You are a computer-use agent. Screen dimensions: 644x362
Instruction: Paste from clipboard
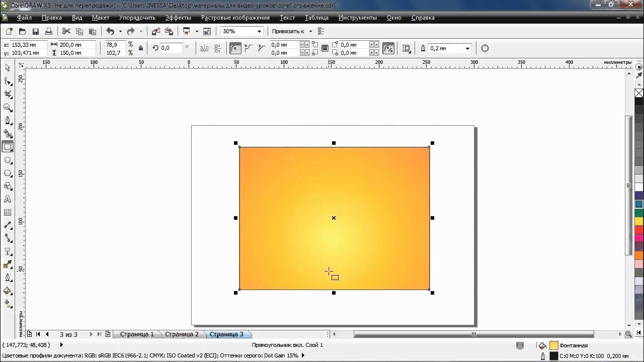pyautogui.click(x=93, y=31)
